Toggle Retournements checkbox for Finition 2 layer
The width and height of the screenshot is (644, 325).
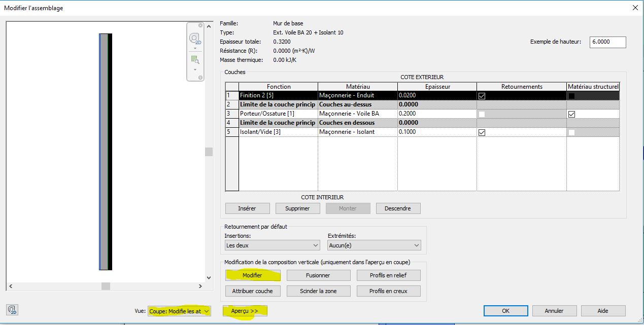pyautogui.click(x=482, y=96)
